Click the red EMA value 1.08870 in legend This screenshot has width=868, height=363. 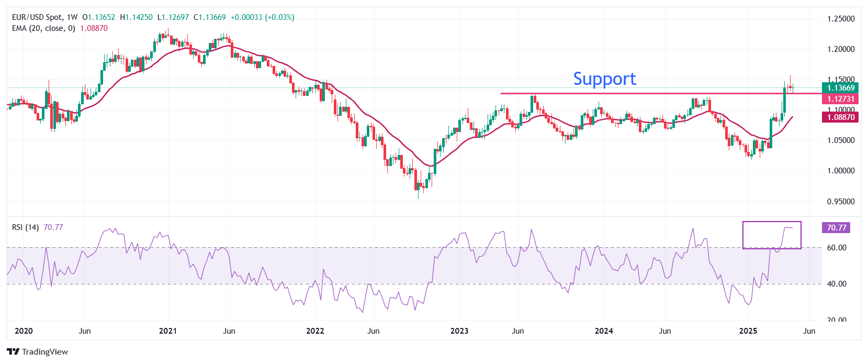(94, 28)
